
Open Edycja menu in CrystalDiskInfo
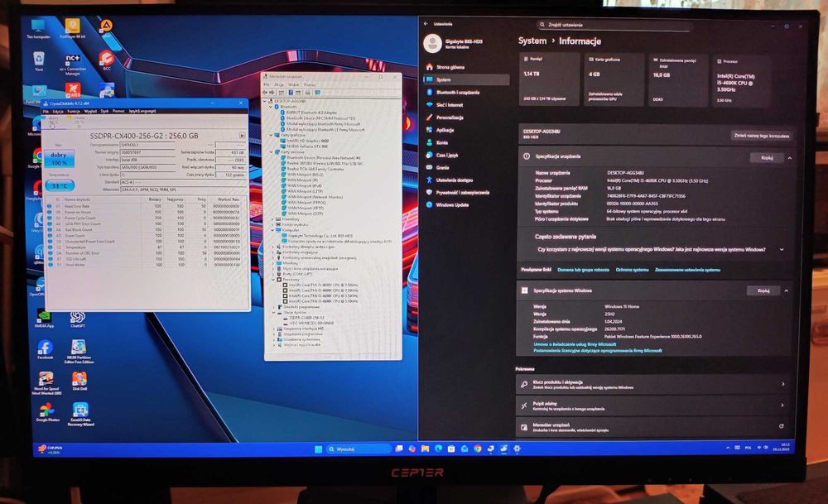click(x=58, y=112)
